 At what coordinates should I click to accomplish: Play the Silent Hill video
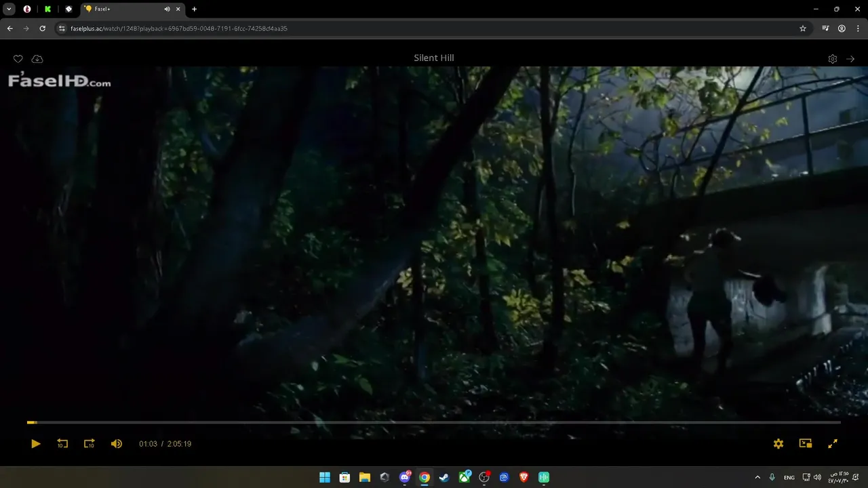[35, 444]
